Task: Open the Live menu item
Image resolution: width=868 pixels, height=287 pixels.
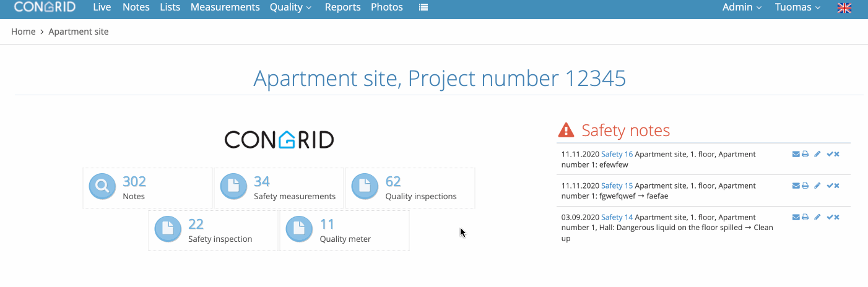Action: [102, 7]
